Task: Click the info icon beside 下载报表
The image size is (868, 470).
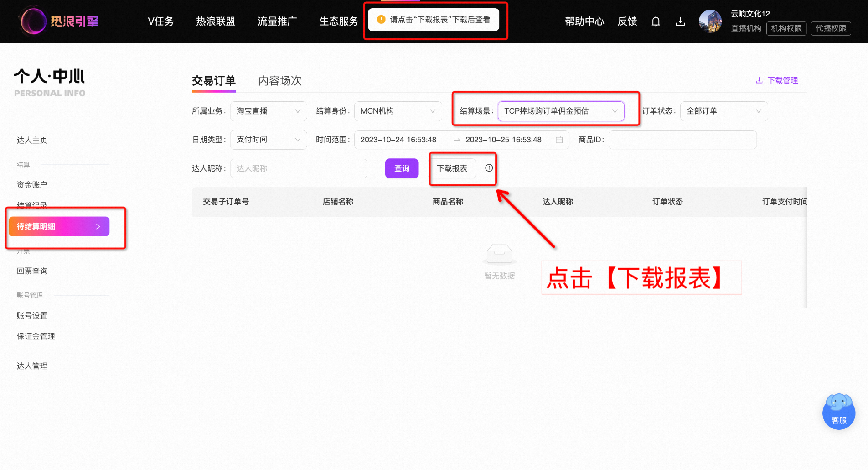Action: 489,168
